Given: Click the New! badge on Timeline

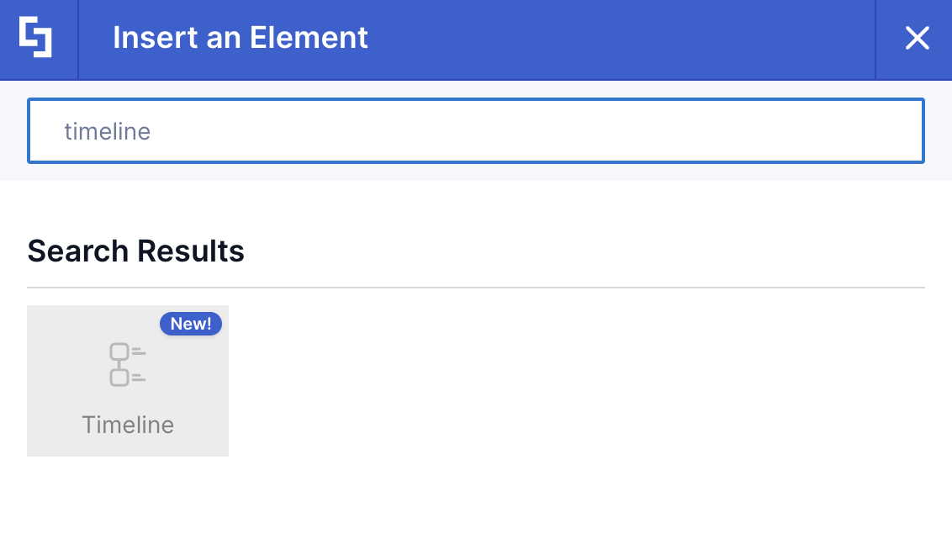Looking at the screenshot, I should (191, 324).
